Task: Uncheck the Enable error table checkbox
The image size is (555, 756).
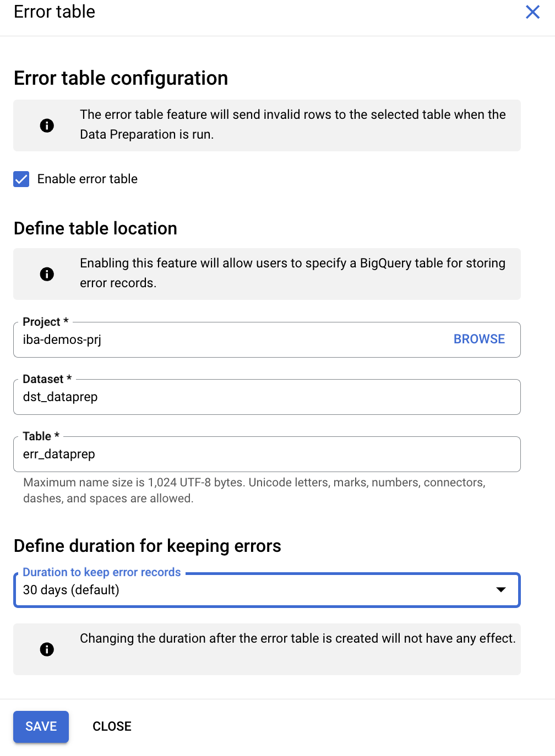Action: [x=21, y=179]
